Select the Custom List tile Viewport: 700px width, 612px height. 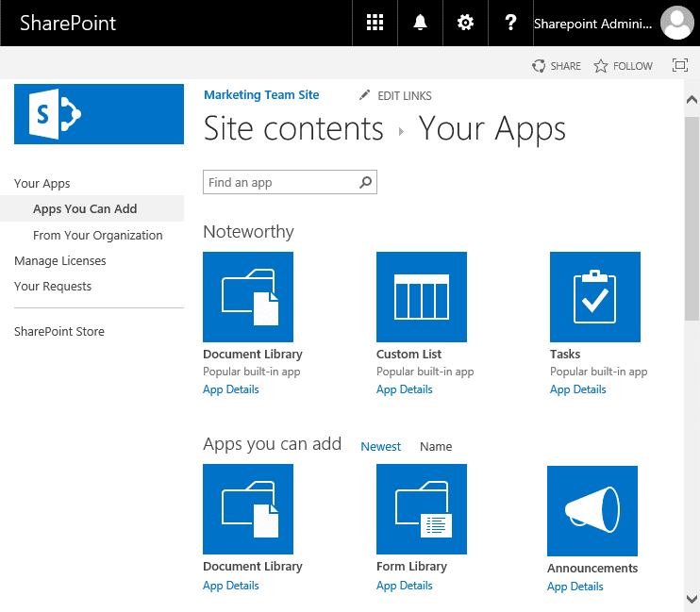coord(422,297)
